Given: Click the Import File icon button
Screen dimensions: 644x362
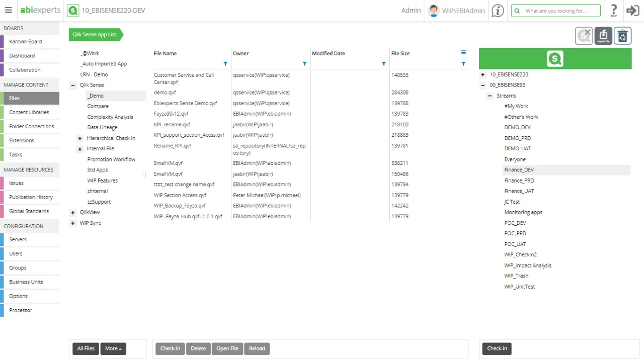Looking at the screenshot, I should 603,36.
